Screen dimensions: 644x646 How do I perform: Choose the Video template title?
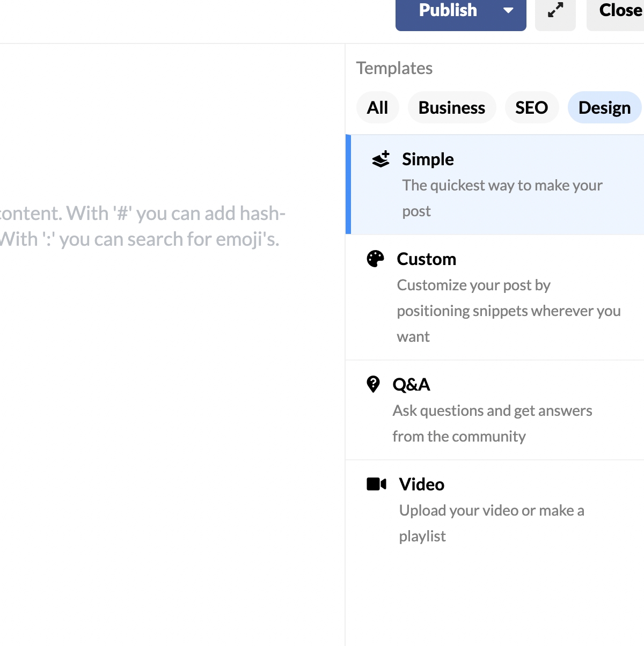coord(422,484)
